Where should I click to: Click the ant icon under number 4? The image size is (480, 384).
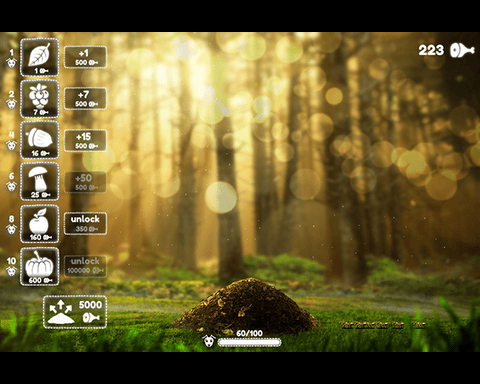tap(11, 145)
